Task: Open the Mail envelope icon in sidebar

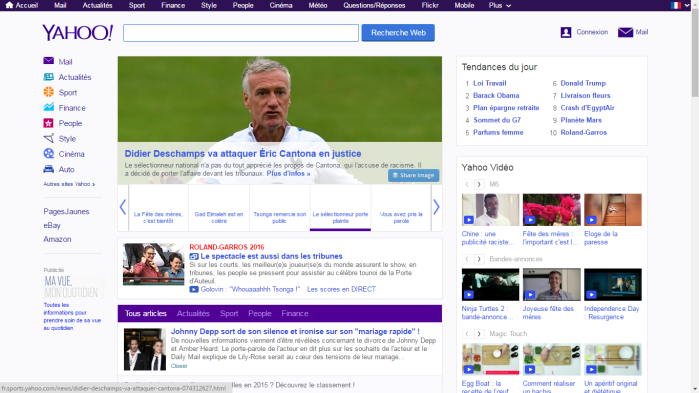Action: click(x=49, y=61)
